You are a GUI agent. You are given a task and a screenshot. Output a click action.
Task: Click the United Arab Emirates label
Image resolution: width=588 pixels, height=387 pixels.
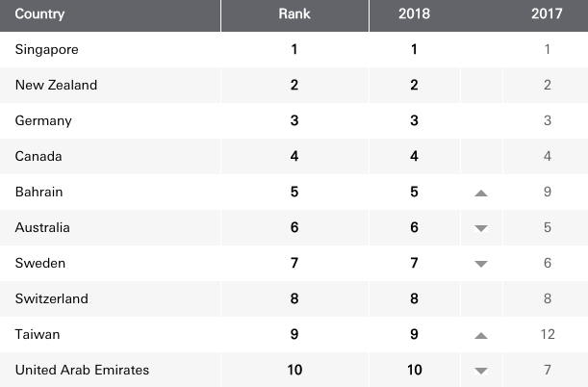[x=82, y=370]
